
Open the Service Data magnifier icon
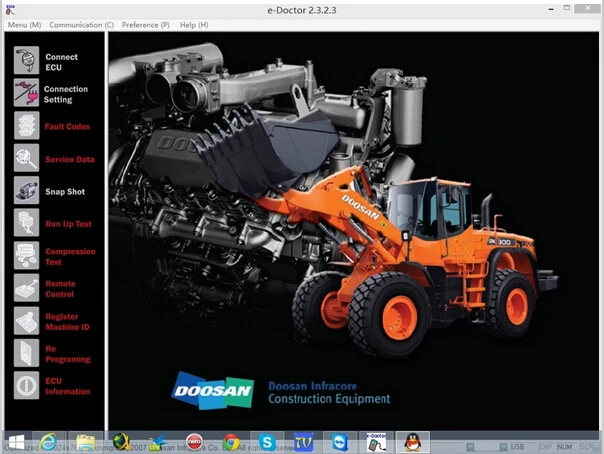(x=27, y=158)
